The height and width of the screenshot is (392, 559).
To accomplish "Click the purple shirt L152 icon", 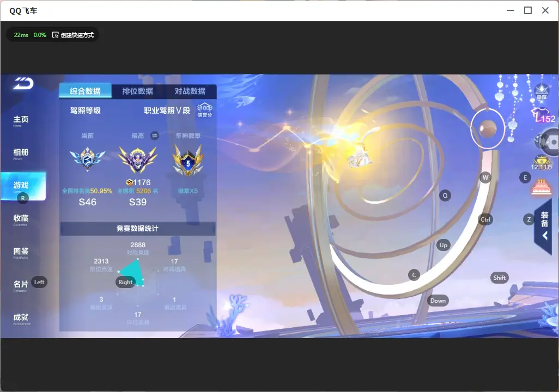I will [x=543, y=116].
